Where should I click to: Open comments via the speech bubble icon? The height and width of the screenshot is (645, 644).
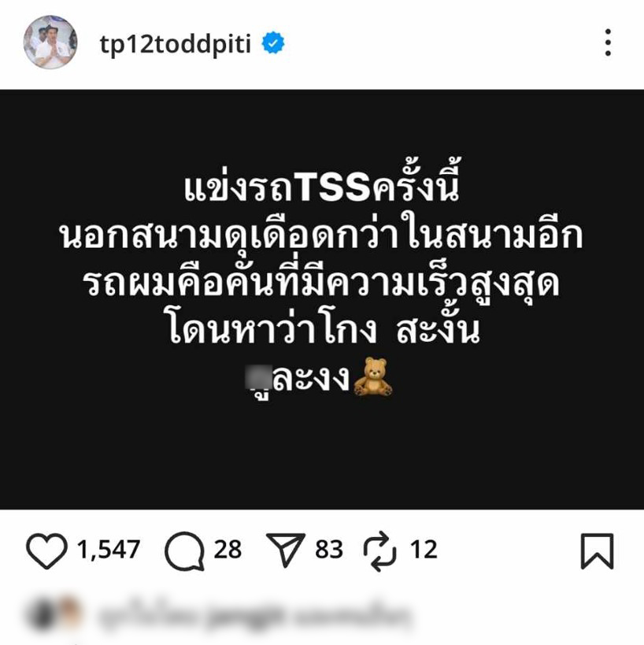pos(185,551)
